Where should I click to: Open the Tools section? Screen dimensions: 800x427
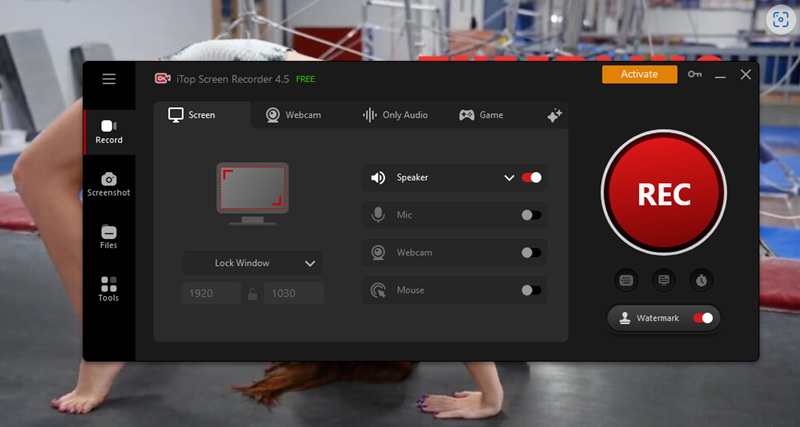tap(109, 289)
